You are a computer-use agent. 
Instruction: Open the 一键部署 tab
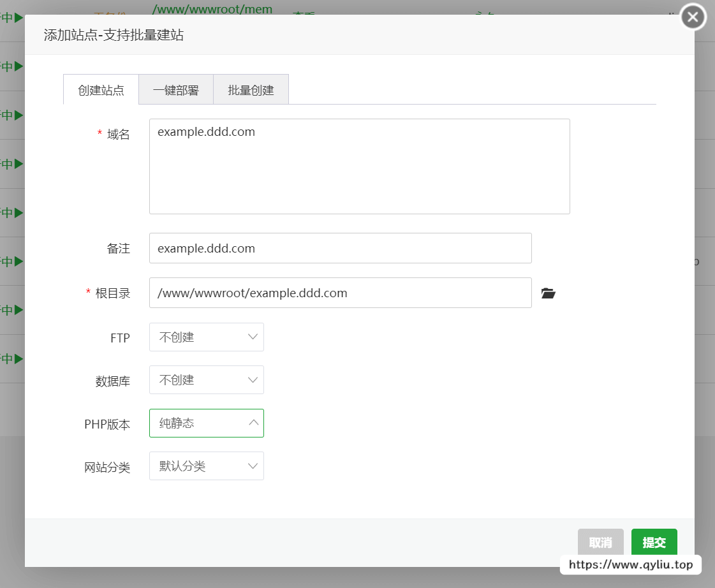175,90
